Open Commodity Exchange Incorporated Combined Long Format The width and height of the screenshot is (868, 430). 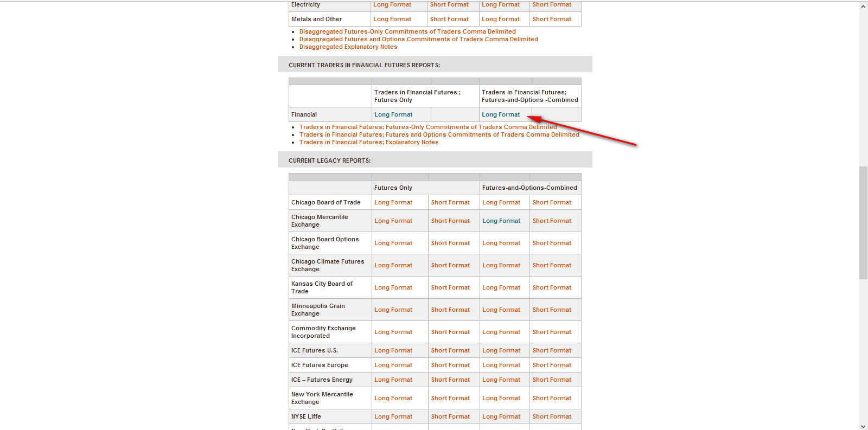coord(501,332)
